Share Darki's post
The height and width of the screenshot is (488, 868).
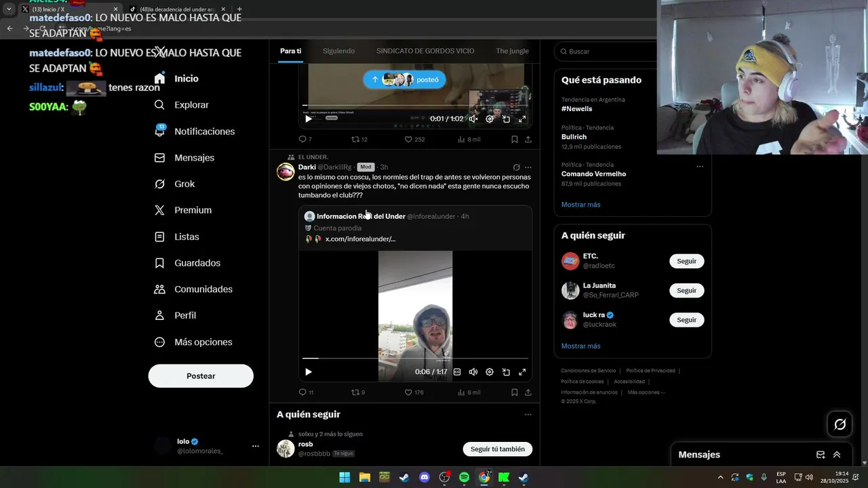point(528,392)
